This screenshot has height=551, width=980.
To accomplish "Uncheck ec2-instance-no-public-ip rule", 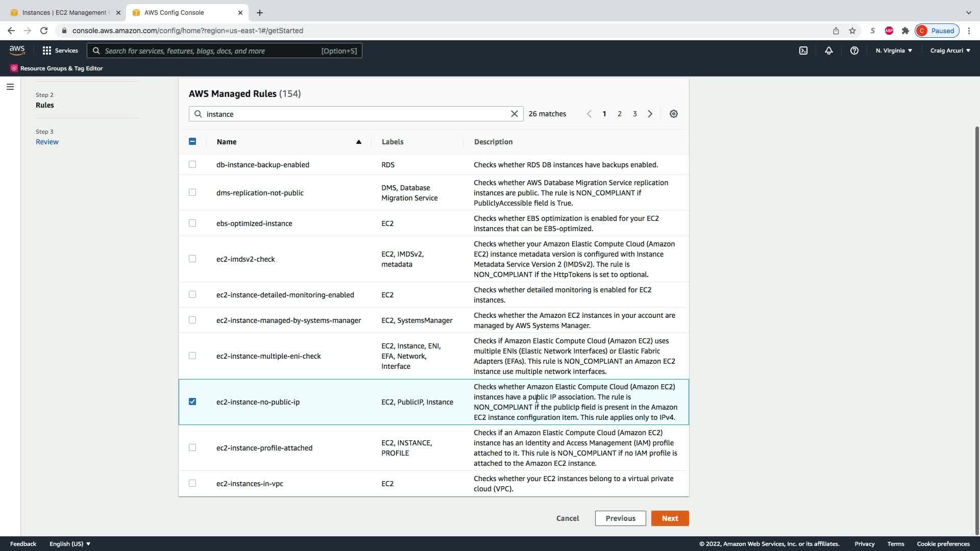I will (192, 402).
